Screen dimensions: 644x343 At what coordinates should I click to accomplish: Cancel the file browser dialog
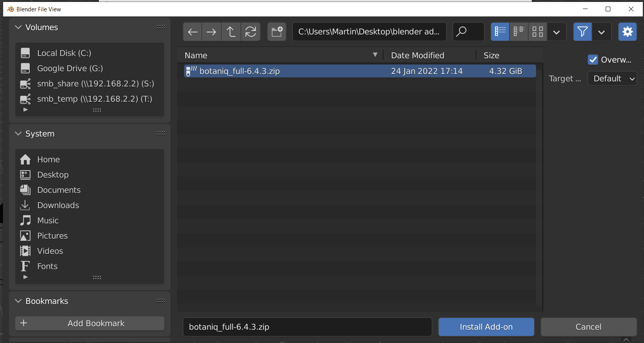tap(588, 327)
